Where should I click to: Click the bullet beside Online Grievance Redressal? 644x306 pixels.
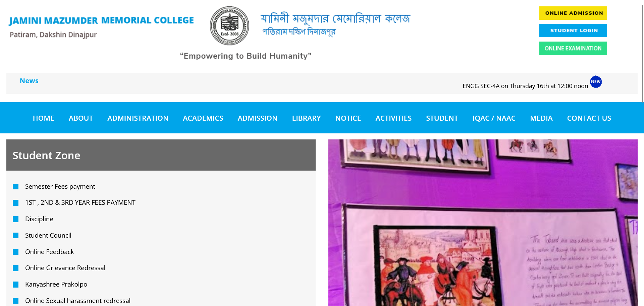pyautogui.click(x=15, y=268)
